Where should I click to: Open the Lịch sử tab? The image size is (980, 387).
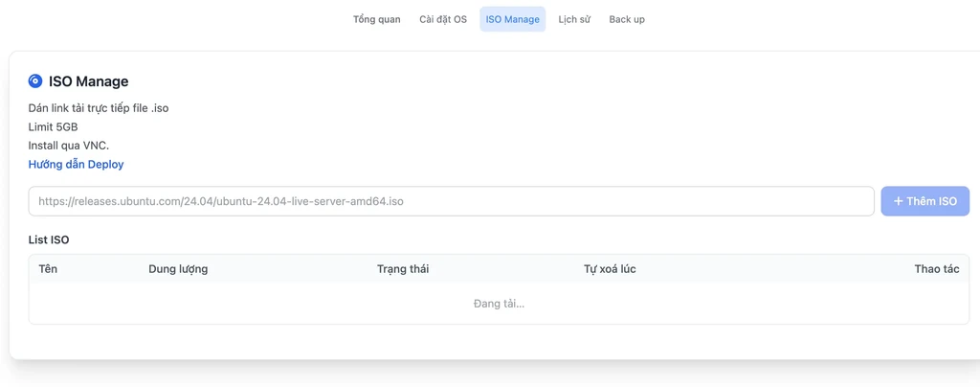click(x=574, y=19)
